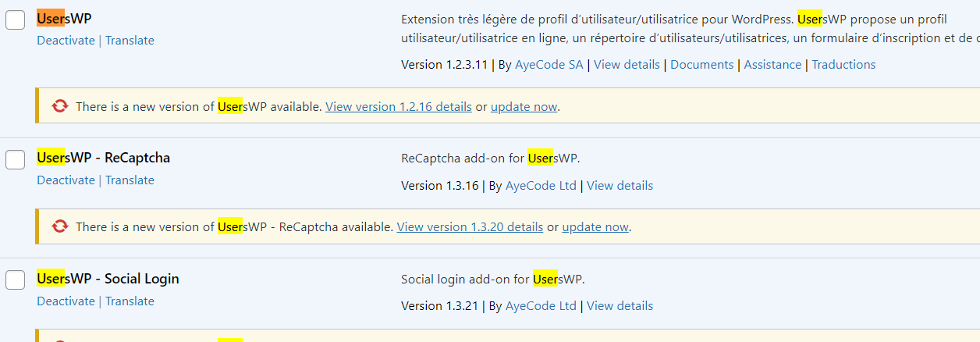Tick the UsersWP - Social Login checkbox
980x342 pixels.
tap(15, 280)
